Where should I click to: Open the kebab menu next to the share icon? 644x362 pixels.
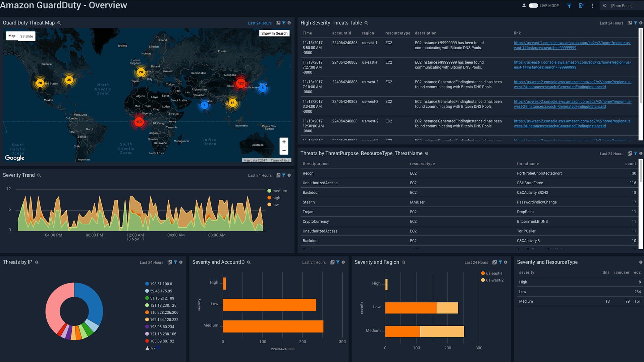(592, 6)
